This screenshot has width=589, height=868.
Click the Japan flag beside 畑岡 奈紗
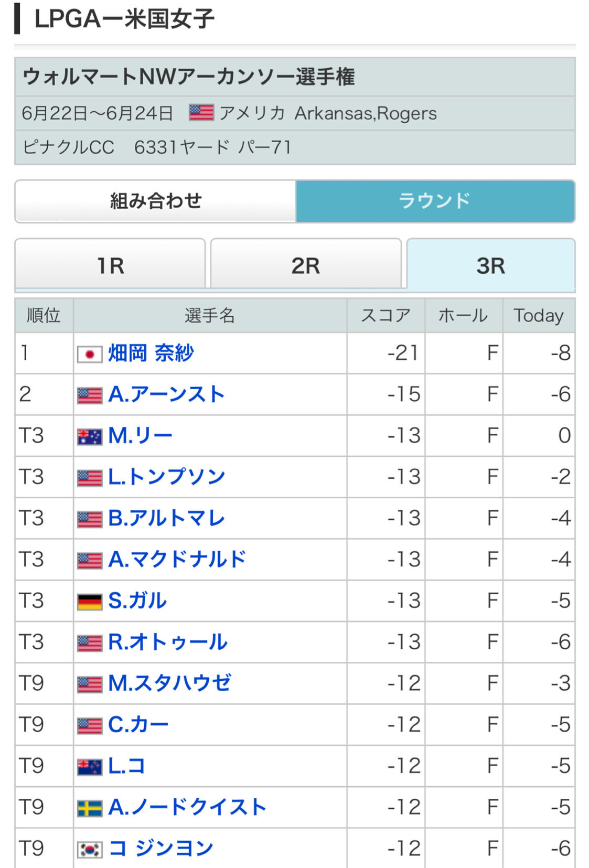90,355
